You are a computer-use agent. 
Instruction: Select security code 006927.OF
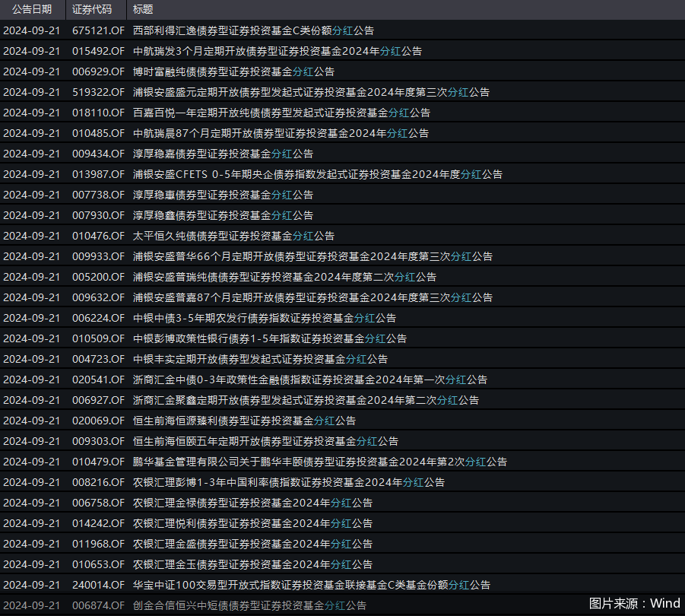[x=98, y=400]
